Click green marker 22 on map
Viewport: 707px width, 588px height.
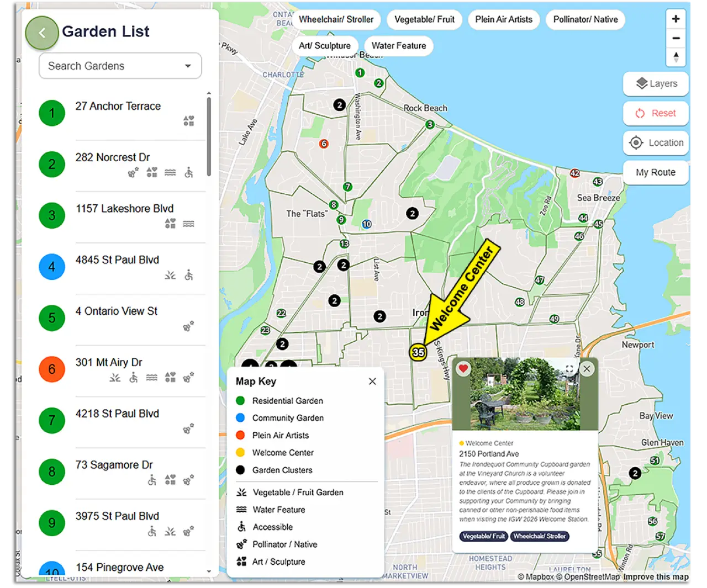281,313
